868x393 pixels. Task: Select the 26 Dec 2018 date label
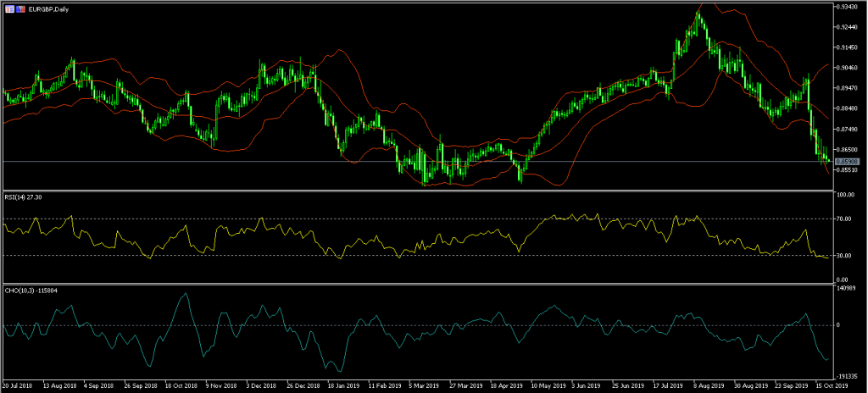[302, 385]
